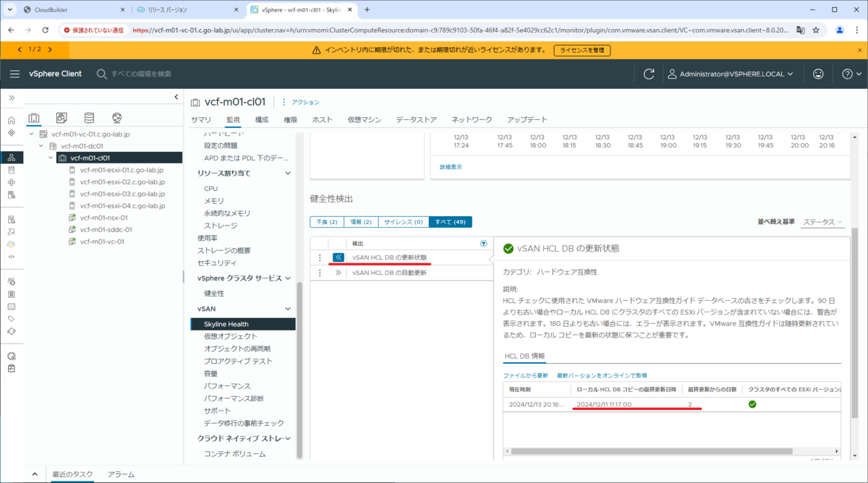Screen dimensions: 868x483
Task: Switch to Hosts and Clusters inventory view
Action: click(x=33, y=119)
